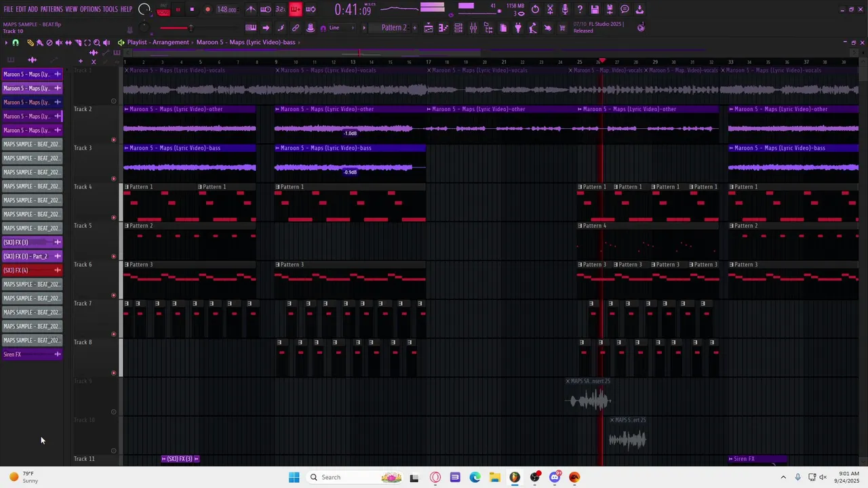Open the Channel rack icon
Screen dimensions: 868x488
tap(458, 28)
